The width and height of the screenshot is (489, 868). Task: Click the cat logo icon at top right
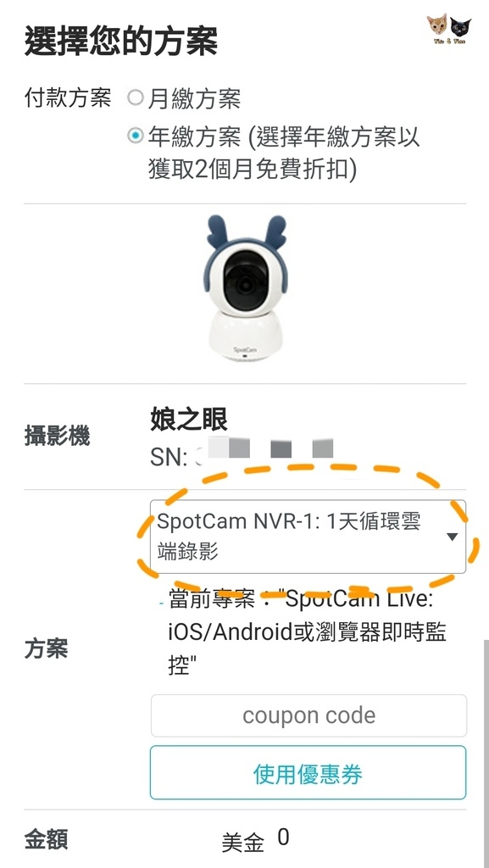click(x=448, y=30)
